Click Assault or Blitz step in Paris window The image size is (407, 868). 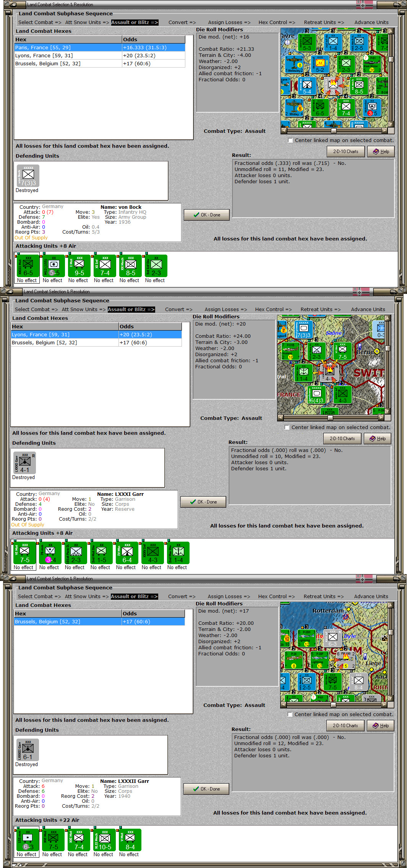point(135,23)
